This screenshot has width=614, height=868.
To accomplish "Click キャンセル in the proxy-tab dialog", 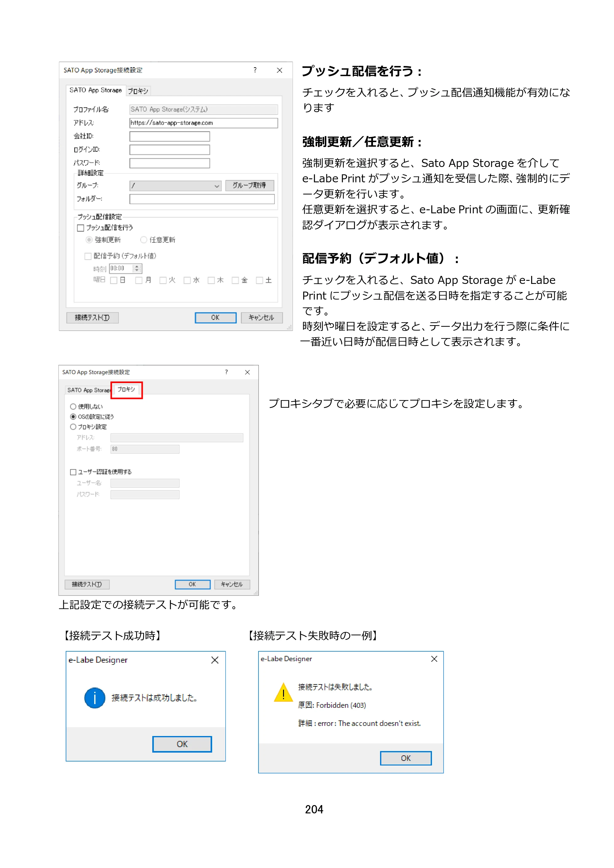I will coord(232,584).
